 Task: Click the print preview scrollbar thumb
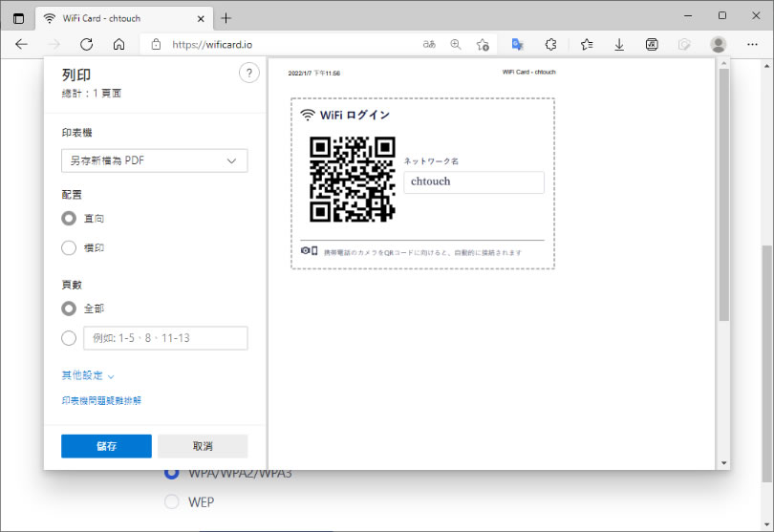tap(723, 195)
